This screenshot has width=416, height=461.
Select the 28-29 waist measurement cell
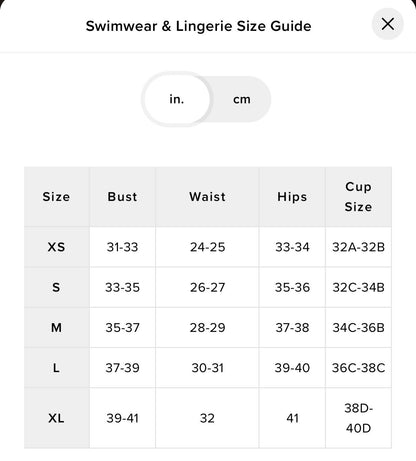(207, 328)
